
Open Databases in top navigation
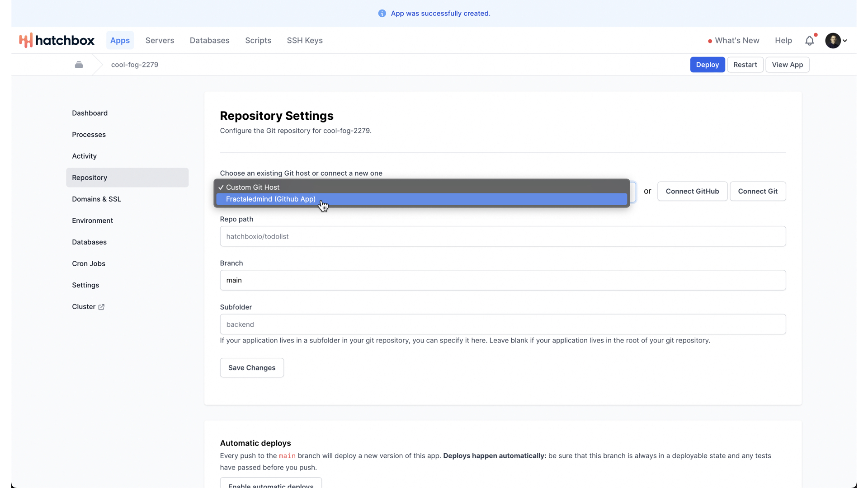pos(209,41)
